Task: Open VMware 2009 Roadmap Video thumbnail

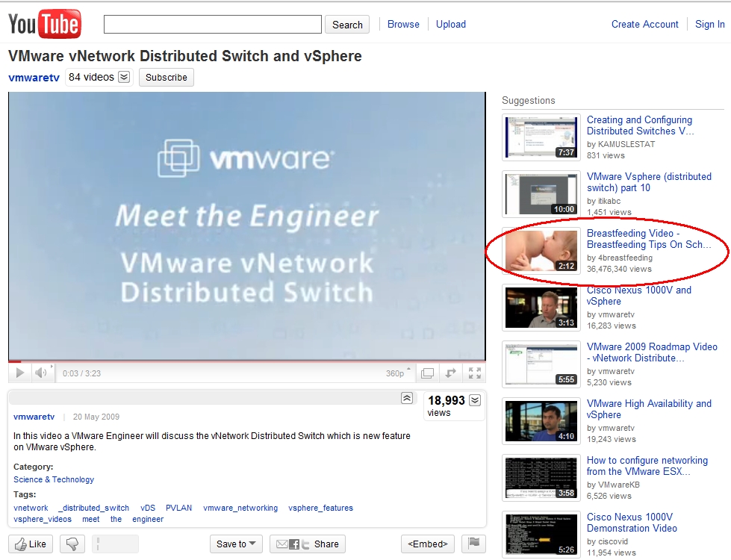Action: pos(541,364)
